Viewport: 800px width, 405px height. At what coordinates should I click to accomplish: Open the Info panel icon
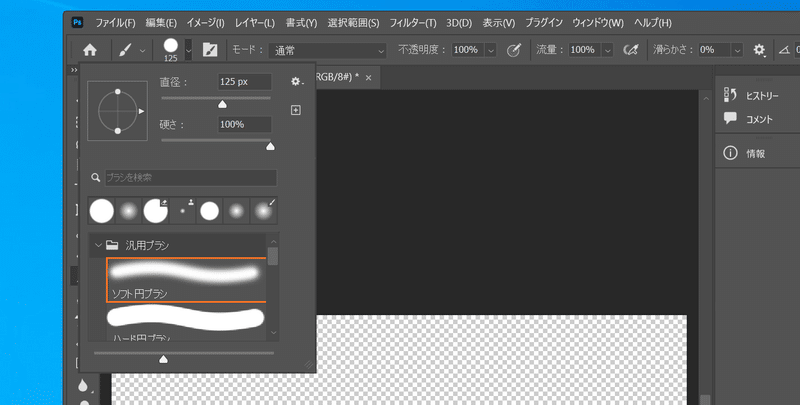point(730,153)
